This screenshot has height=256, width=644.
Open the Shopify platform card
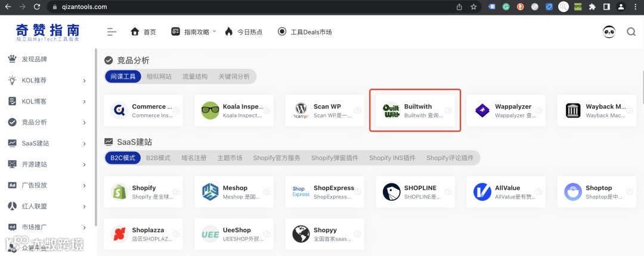143,192
